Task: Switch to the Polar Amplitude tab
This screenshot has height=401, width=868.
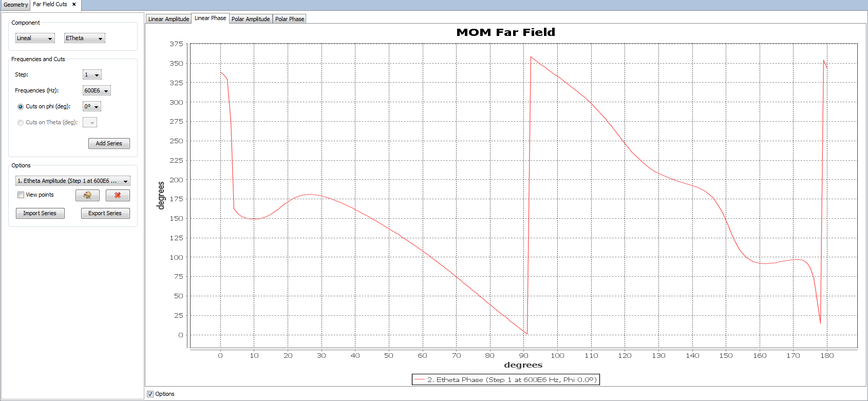Action: point(251,19)
